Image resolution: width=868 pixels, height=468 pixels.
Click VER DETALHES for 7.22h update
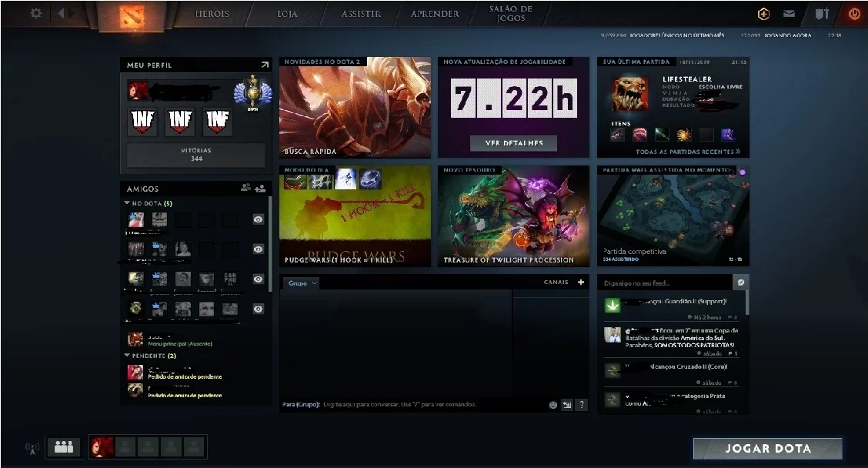(514, 143)
